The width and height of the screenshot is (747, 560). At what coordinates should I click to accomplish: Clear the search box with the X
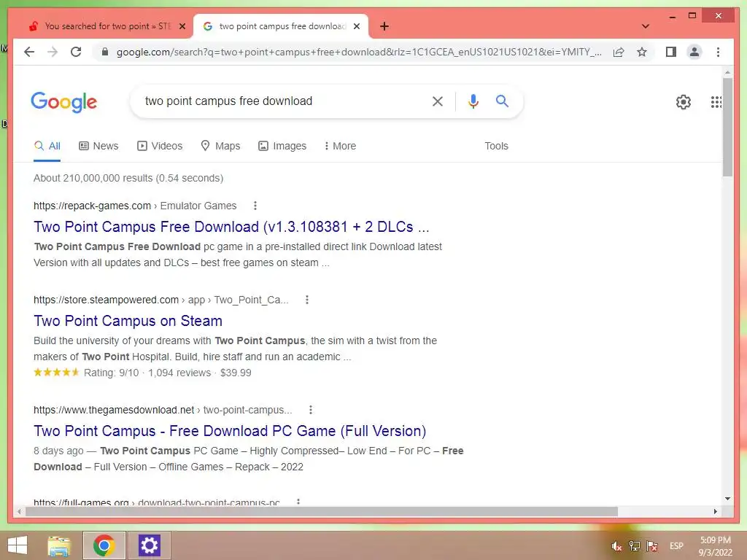point(438,101)
